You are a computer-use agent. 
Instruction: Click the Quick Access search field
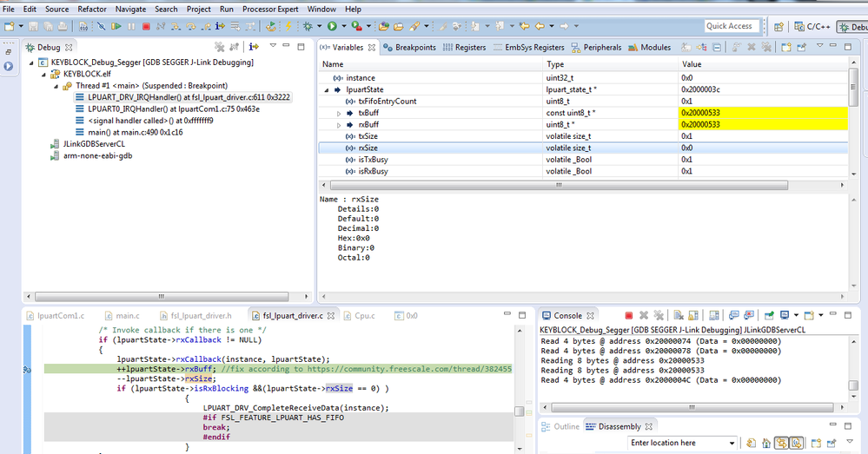(732, 26)
